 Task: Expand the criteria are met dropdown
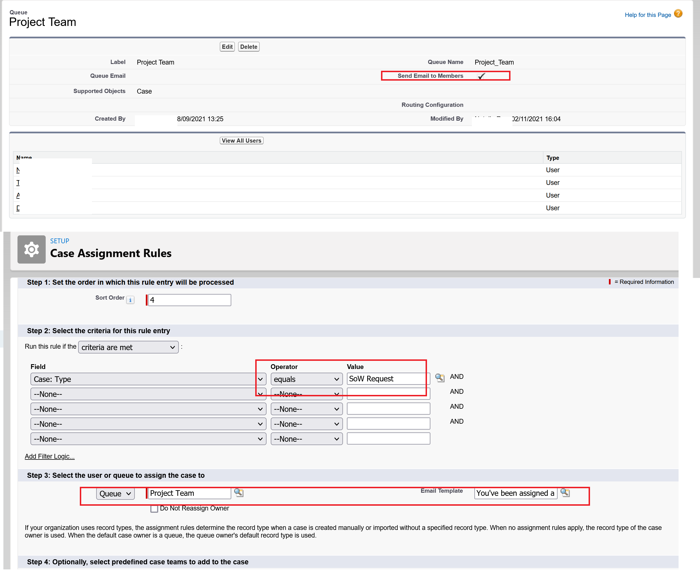[128, 347]
